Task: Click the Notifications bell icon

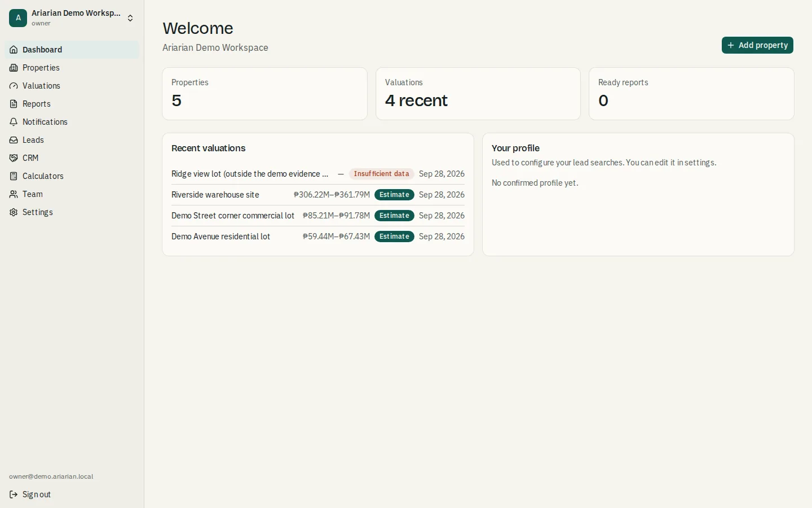Action: click(14, 122)
